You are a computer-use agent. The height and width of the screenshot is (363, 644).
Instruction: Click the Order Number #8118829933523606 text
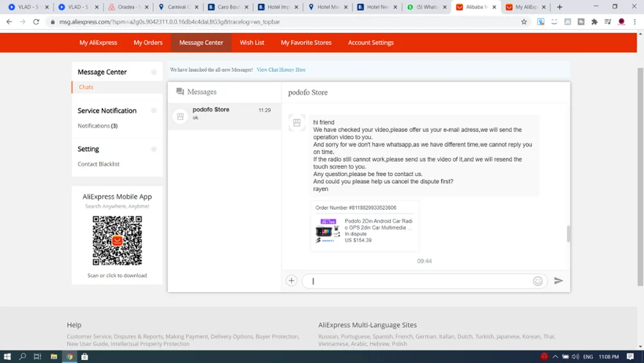(x=355, y=208)
